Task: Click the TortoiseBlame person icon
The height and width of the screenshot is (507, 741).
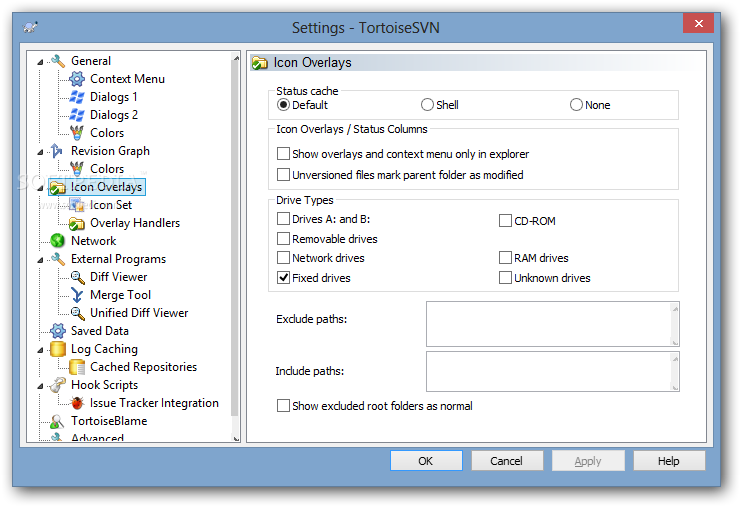Action: point(57,421)
